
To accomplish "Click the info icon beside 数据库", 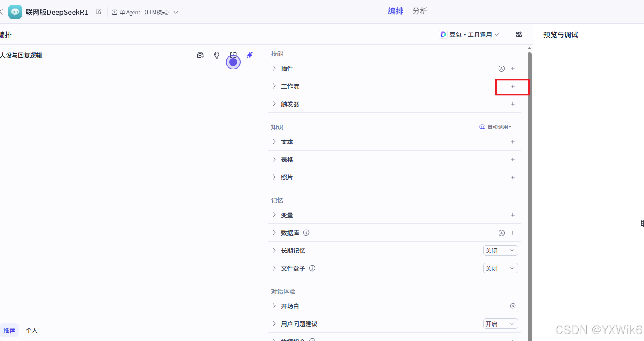I will [306, 233].
